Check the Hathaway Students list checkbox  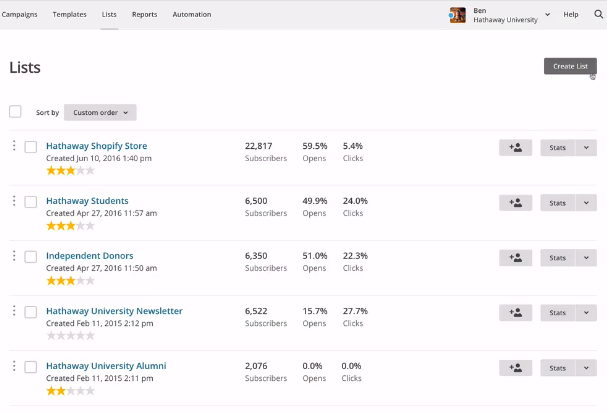tap(31, 202)
